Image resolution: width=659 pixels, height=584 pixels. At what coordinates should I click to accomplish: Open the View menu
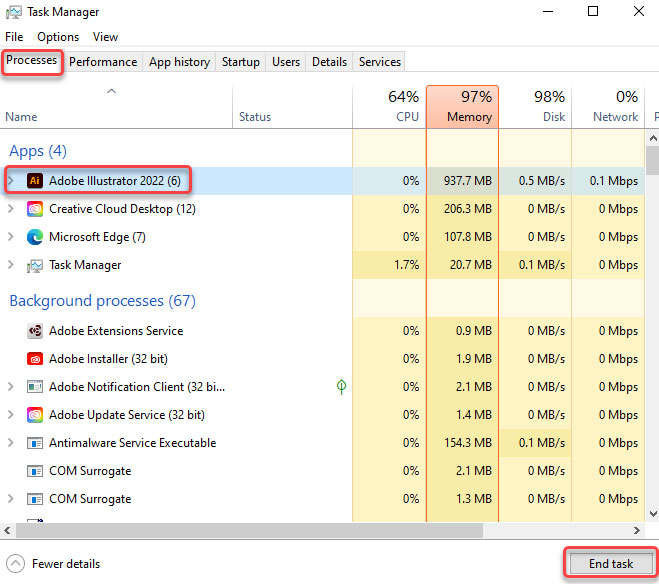tap(105, 37)
